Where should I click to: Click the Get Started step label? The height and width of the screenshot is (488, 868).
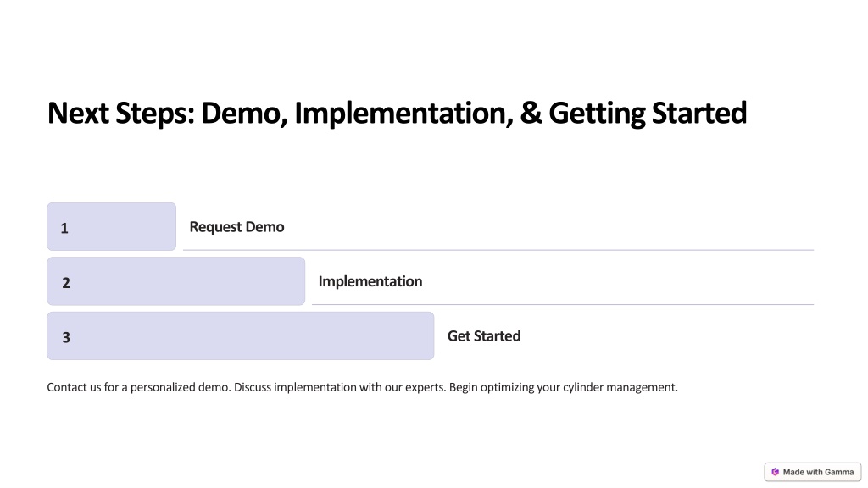[484, 335]
